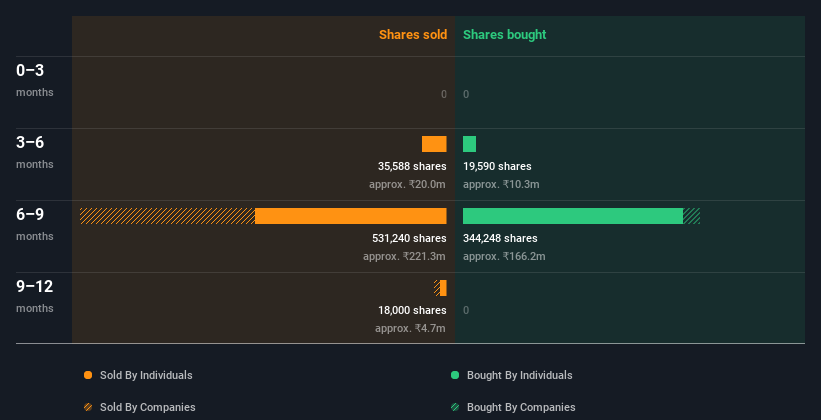Click the approx. ₹10.3m amount
Viewport: 821px width, 420px height.
tap(501, 184)
